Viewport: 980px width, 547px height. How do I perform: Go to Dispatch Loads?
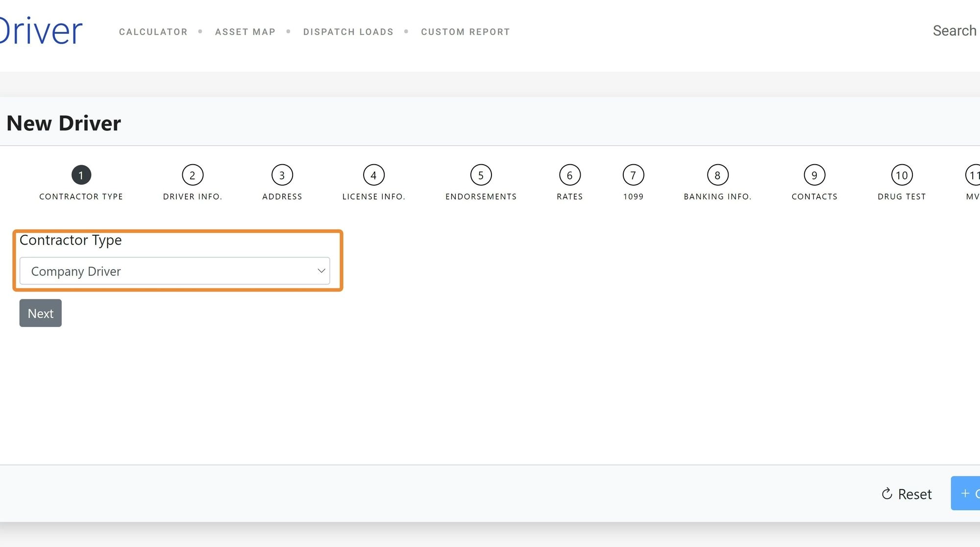(x=348, y=32)
